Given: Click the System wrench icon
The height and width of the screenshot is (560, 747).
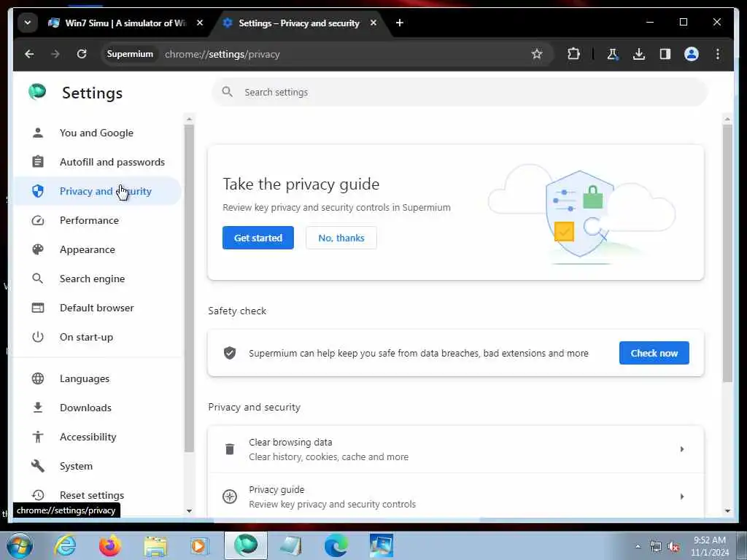Looking at the screenshot, I should (38, 466).
